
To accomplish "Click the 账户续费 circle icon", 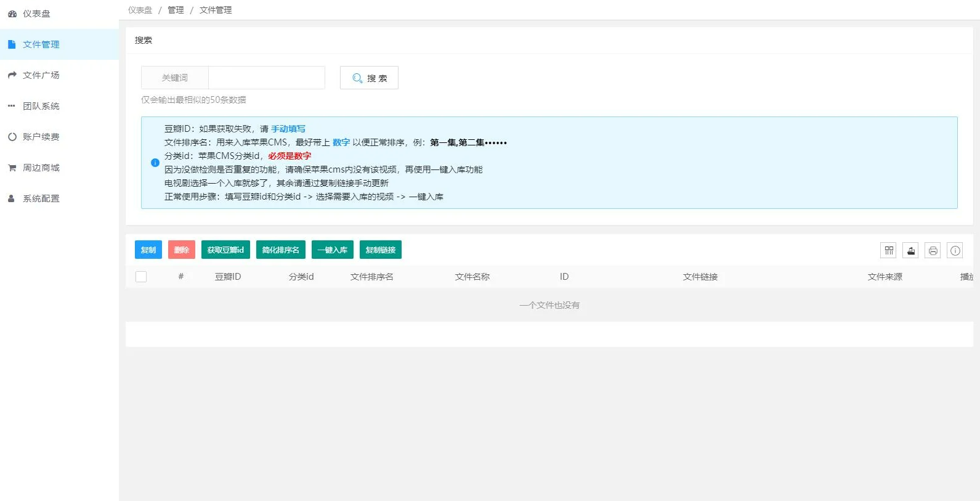I will 12,137.
